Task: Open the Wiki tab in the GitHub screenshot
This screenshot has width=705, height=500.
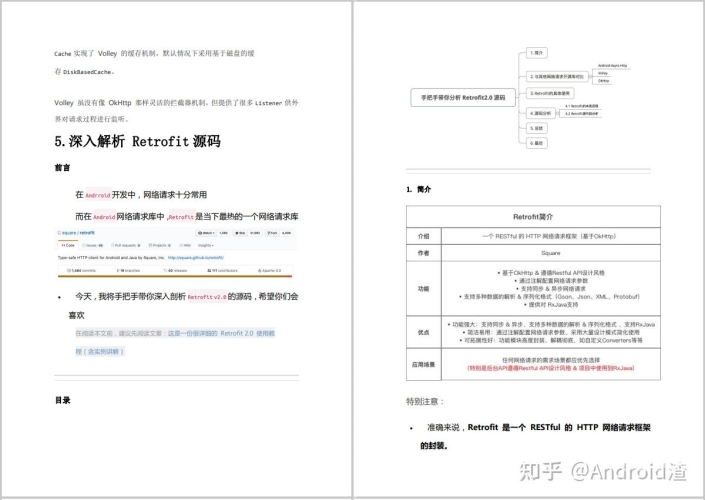Action: [x=185, y=246]
